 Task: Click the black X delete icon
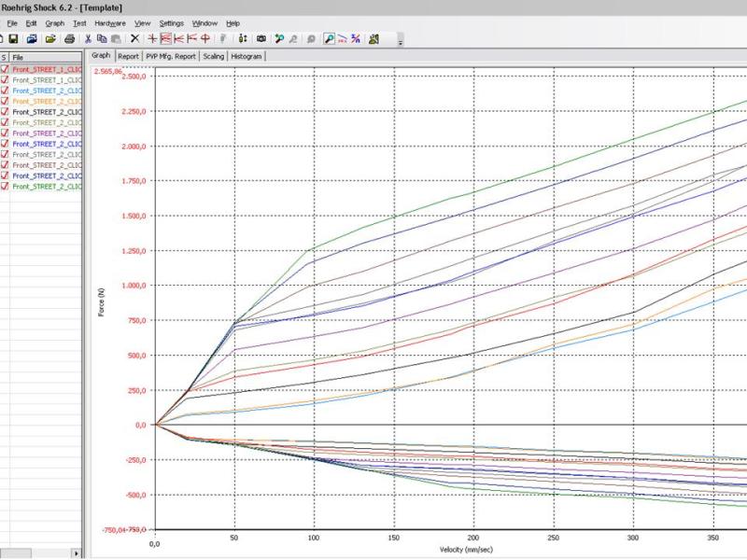pos(134,39)
